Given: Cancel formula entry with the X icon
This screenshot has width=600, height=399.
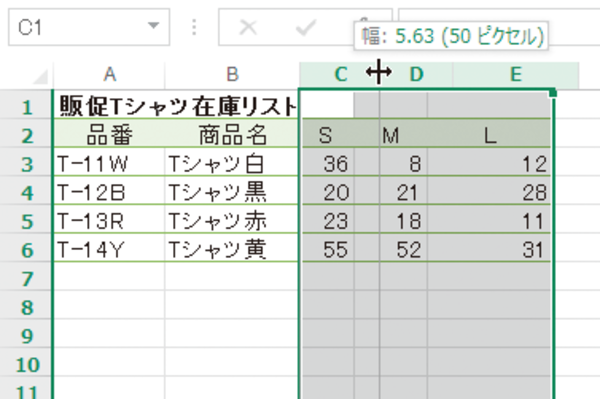Looking at the screenshot, I should coord(248,28).
